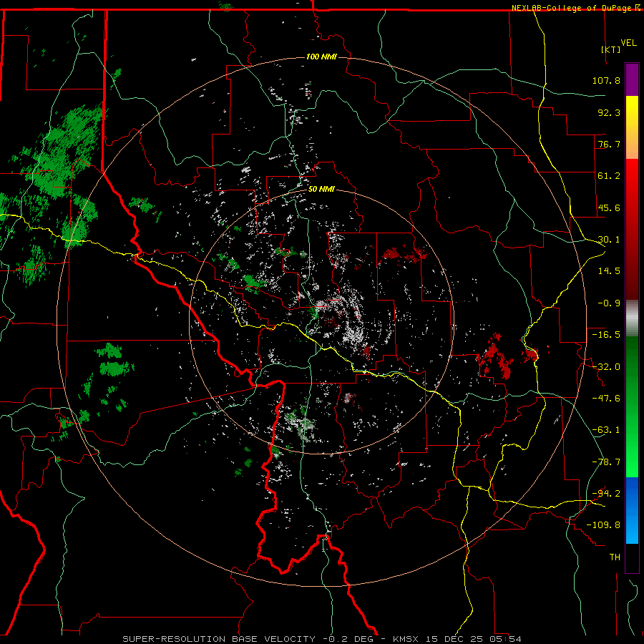Click the -47.6 scale value
Screen dimensions: 644x644
606,399
